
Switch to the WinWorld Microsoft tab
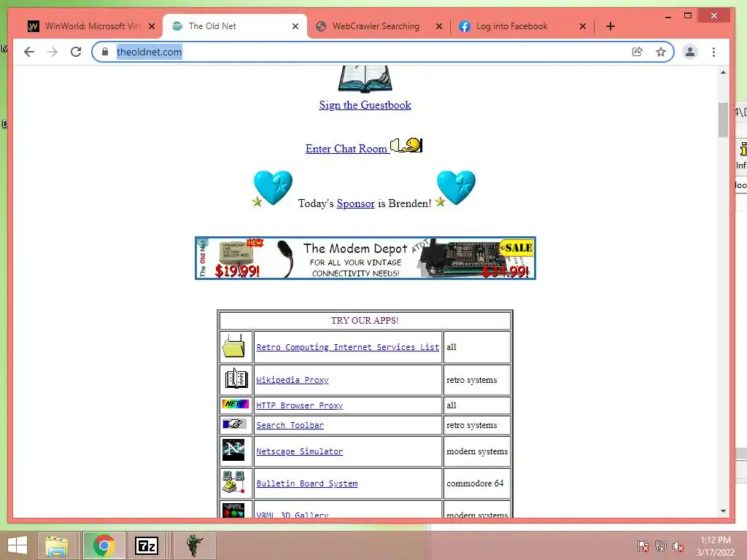pos(86,26)
